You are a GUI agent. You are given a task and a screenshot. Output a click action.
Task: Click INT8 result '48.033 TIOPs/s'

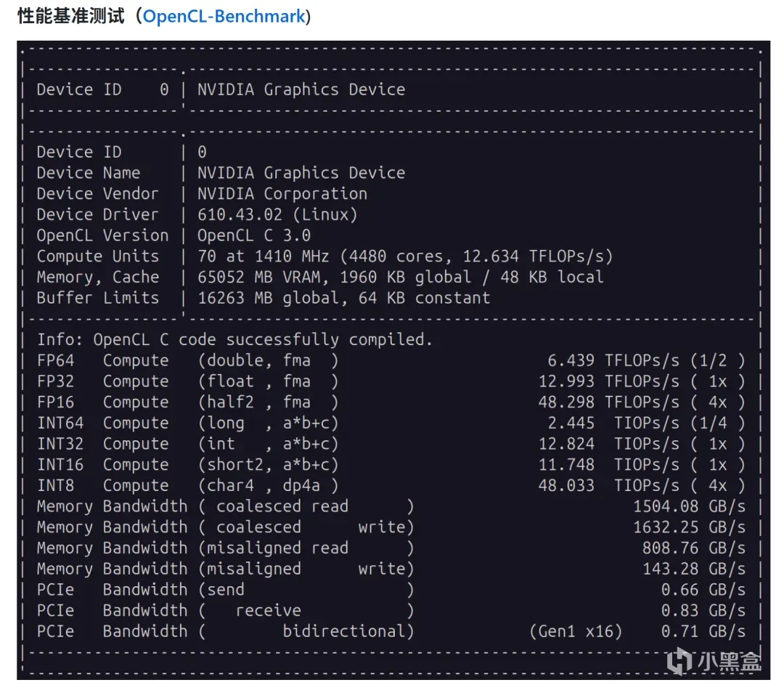tap(608, 485)
